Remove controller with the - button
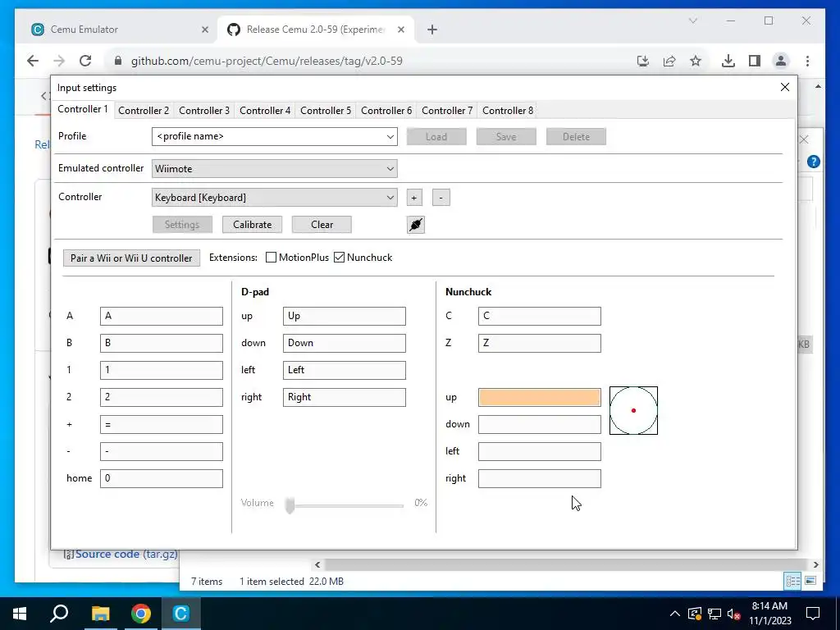 tap(441, 198)
